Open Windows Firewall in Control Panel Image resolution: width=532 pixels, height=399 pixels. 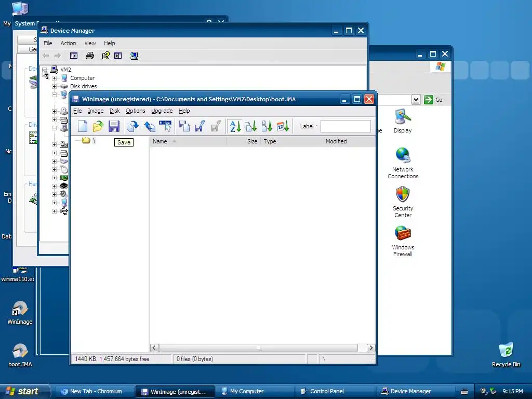click(x=403, y=241)
